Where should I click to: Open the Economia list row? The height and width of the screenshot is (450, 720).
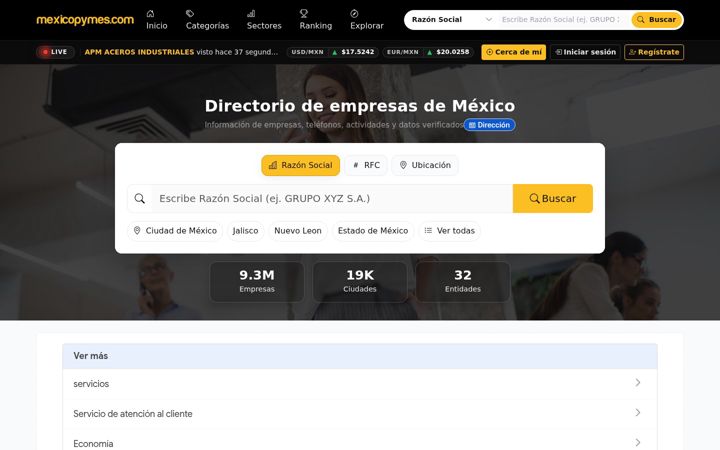click(360, 440)
